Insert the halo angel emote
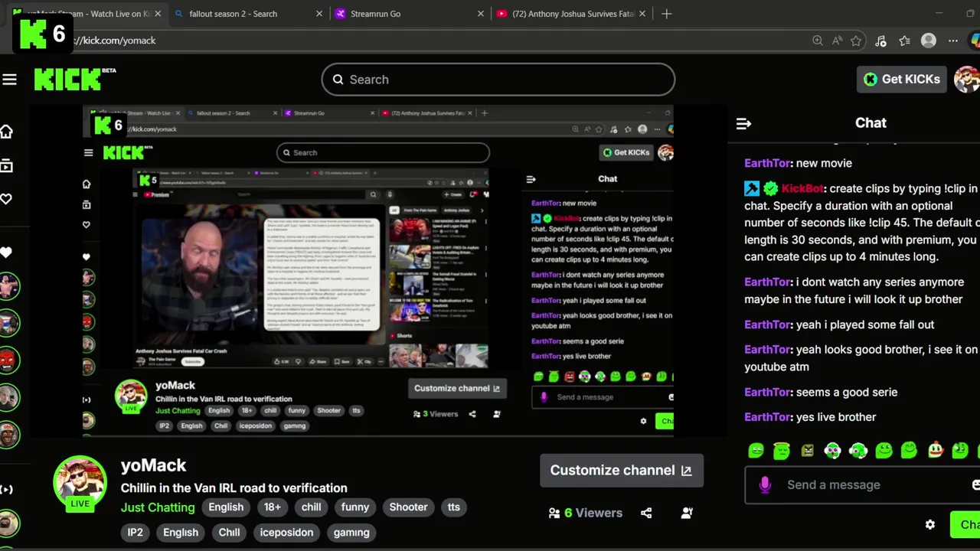Viewport: 980px width, 551px height. pos(782,451)
